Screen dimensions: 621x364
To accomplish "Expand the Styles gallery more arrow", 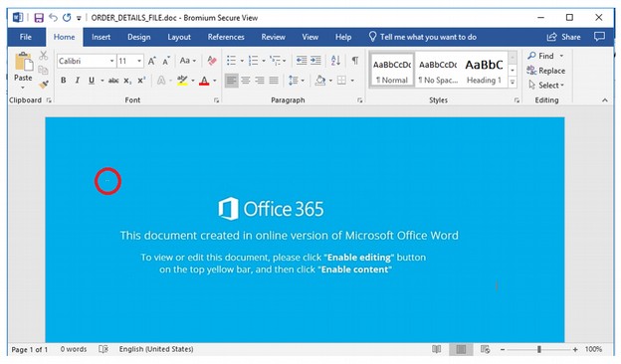I will [513, 83].
